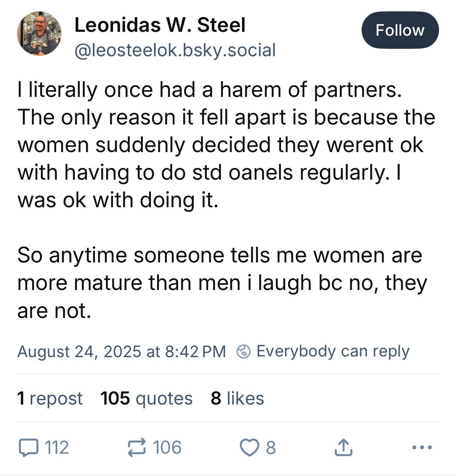View the 1 repost list
The width and height of the screenshot is (456, 476).
point(50,398)
